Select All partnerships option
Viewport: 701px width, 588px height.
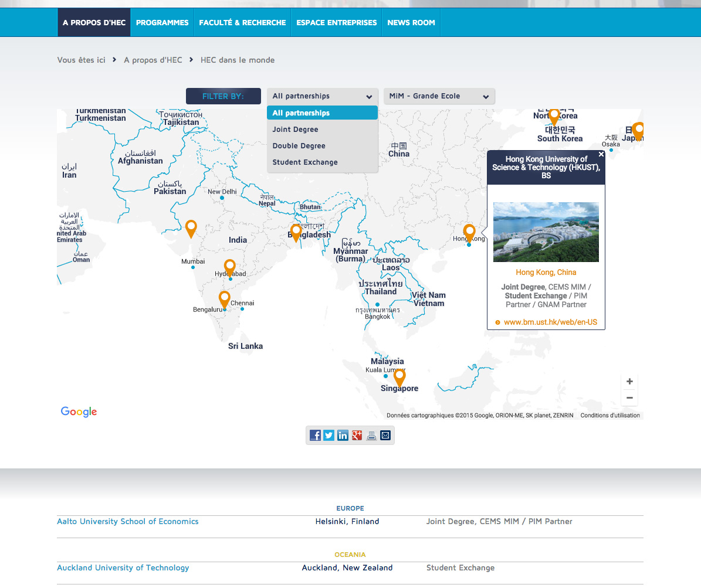[322, 113]
